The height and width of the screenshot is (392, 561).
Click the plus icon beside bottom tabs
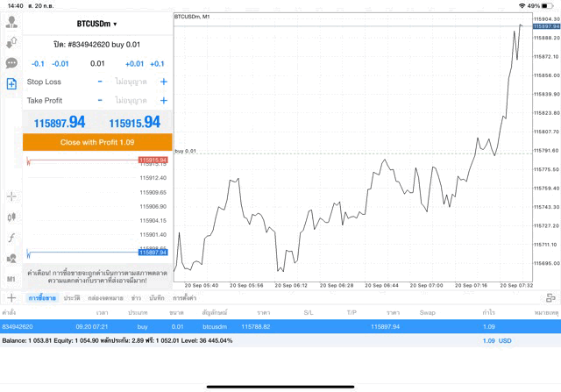(x=11, y=298)
